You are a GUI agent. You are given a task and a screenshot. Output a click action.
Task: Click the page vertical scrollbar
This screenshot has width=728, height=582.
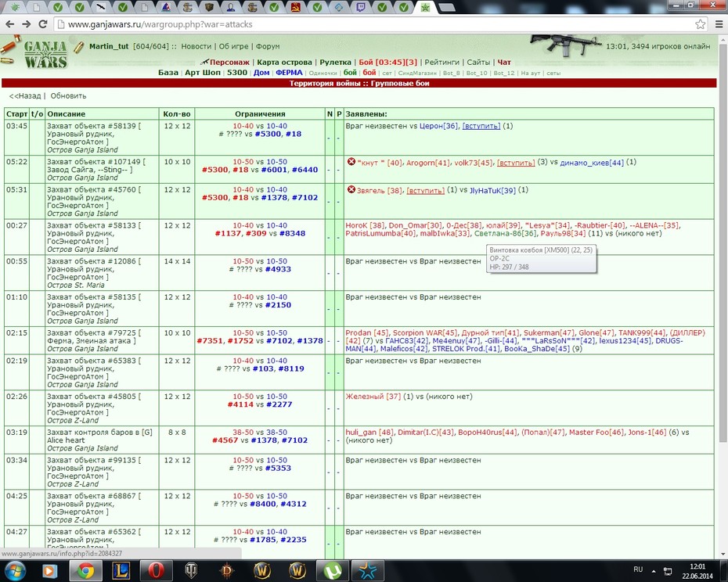(x=723, y=297)
